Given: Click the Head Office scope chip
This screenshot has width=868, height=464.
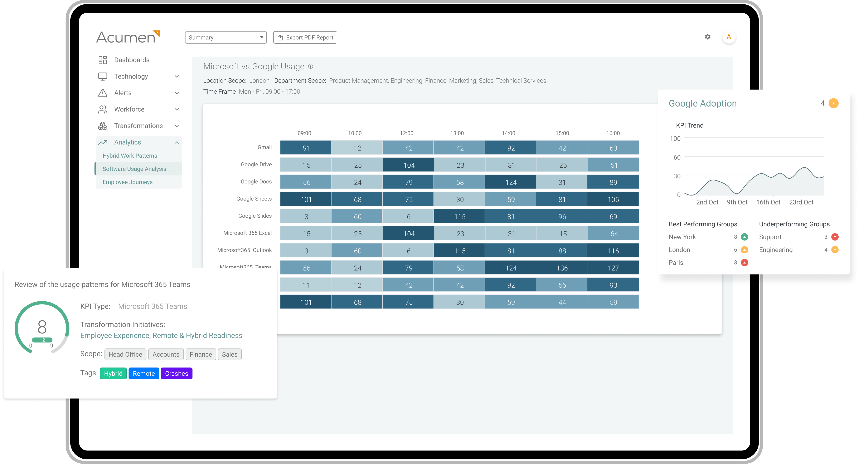Looking at the screenshot, I should (125, 355).
